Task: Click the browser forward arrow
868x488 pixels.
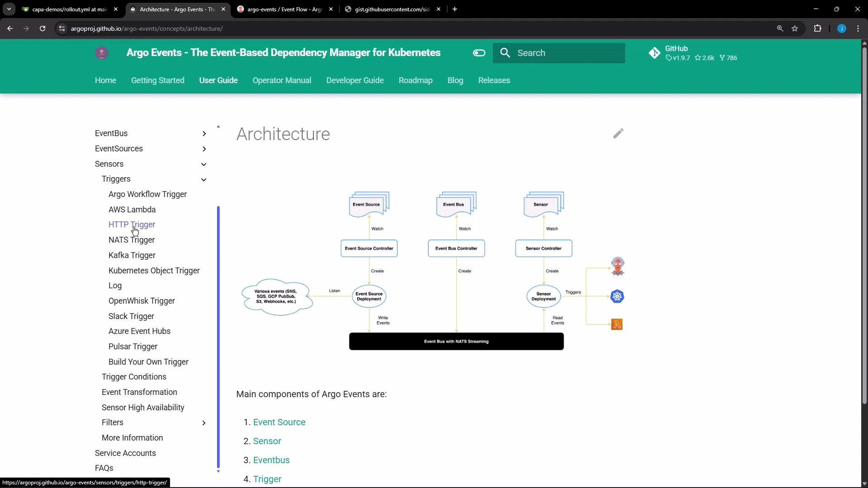Action: [x=26, y=28]
